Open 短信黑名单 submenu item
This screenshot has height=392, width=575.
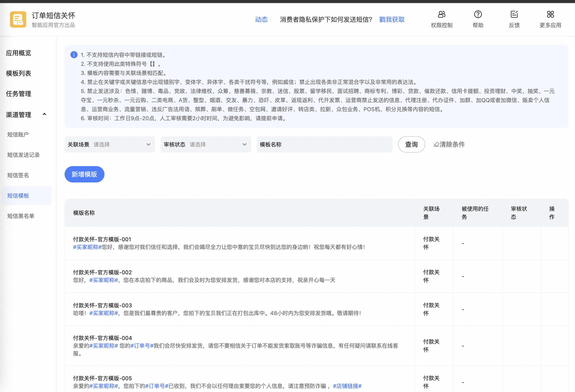[21, 216]
